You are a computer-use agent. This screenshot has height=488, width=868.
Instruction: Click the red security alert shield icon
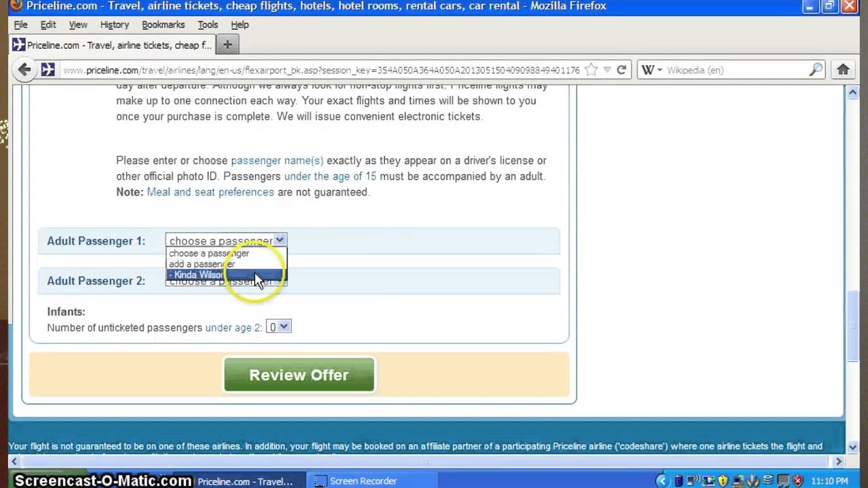pyautogui.click(x=797, y=481)
